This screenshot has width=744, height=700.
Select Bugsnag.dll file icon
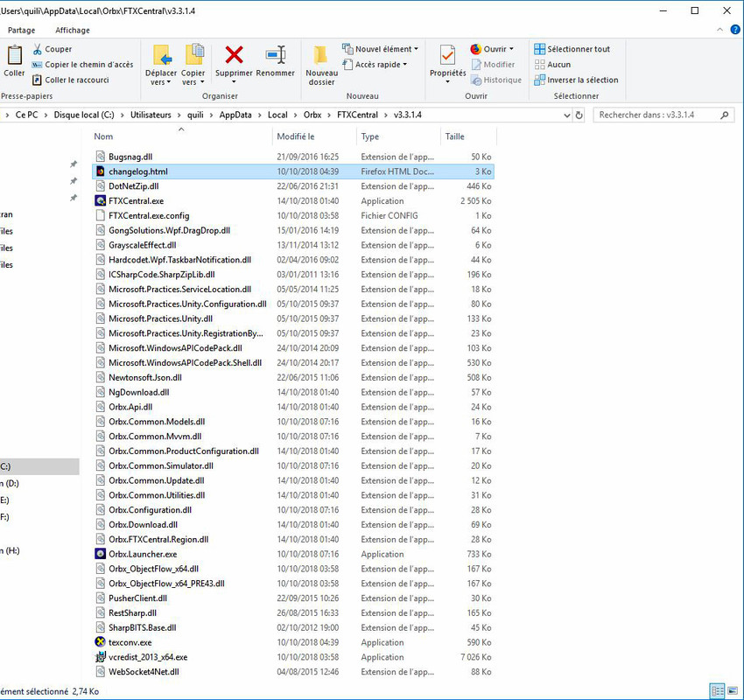click(100, 157)
